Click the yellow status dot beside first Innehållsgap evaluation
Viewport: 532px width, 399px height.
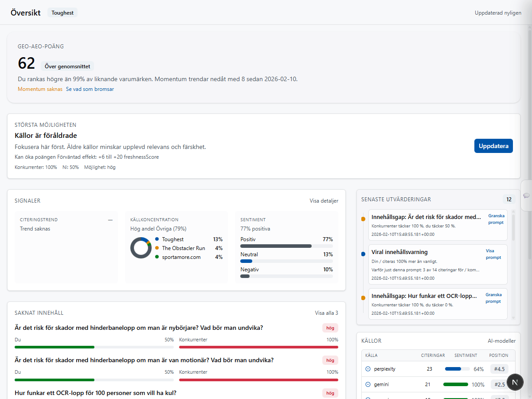(364, 218)
